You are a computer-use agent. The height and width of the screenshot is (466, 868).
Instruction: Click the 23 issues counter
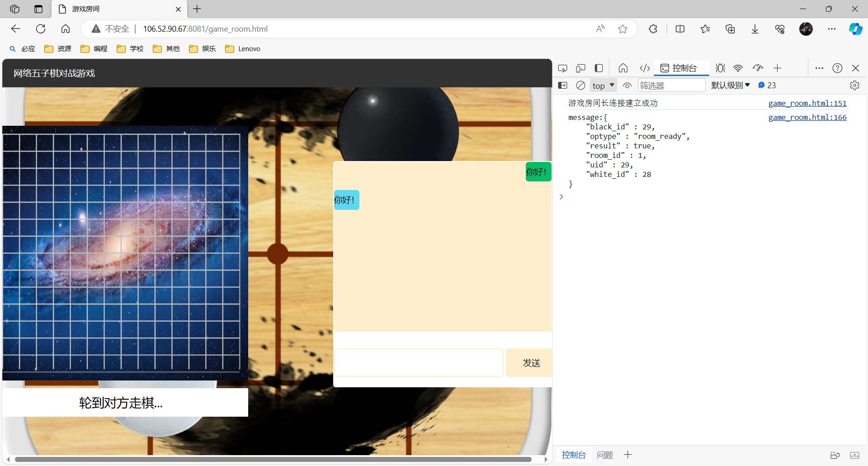[767, 86]
